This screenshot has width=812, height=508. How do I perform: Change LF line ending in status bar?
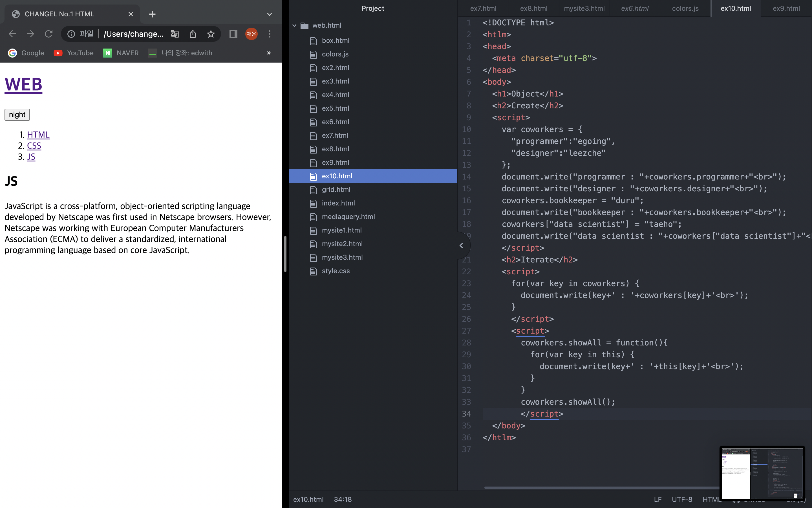pos(658,499)
